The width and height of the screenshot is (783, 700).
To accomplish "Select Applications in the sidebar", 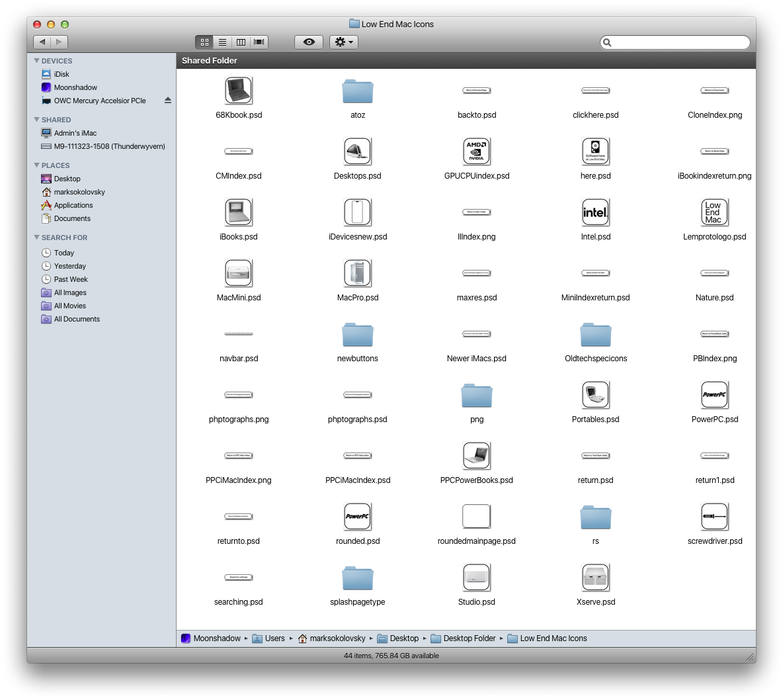I will (x=73, y=205).
